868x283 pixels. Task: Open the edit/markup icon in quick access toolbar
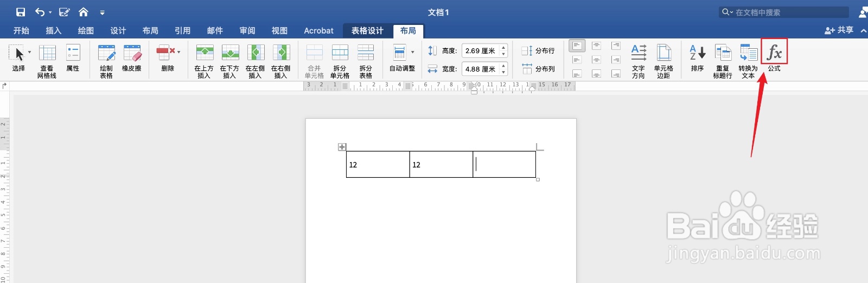[x=65, y=12]
